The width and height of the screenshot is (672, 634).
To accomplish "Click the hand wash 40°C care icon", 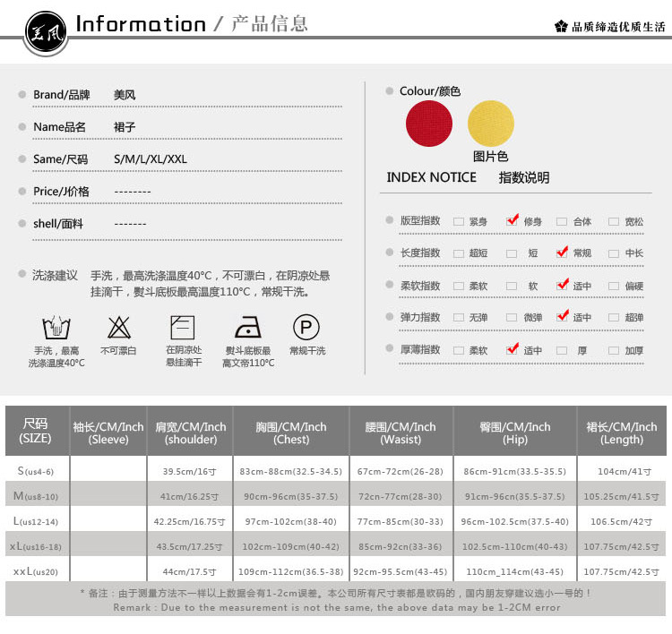I will [x=56, y=328].
